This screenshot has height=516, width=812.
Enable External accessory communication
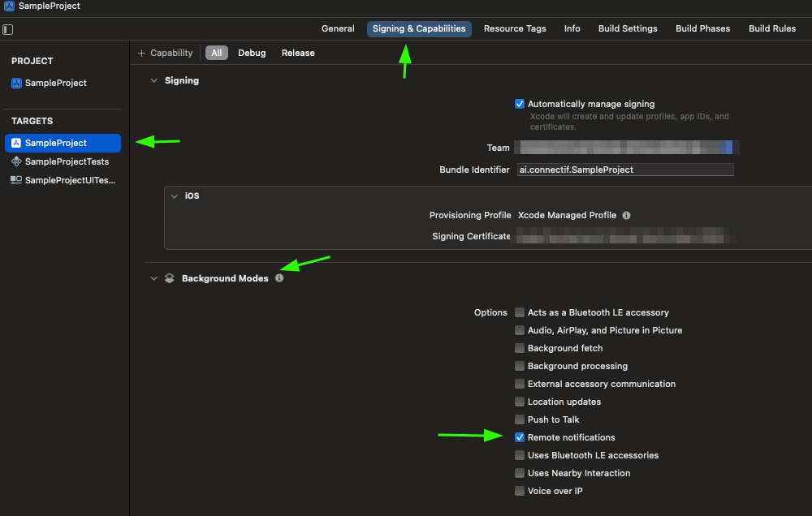click(x=520, y=384)
